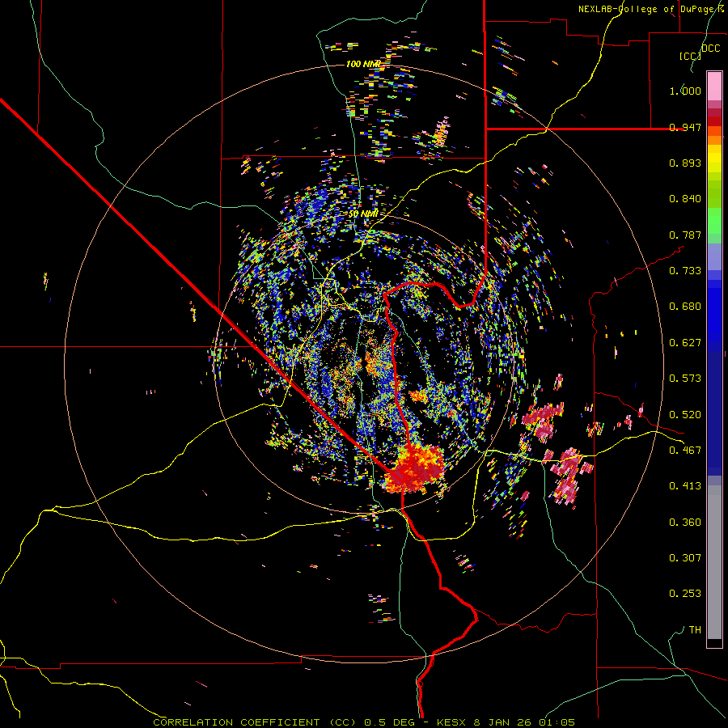Click the 0.680 value on color scale
Image resolution: width=728 pixels, height=728 pixels.
coord(685,307)
